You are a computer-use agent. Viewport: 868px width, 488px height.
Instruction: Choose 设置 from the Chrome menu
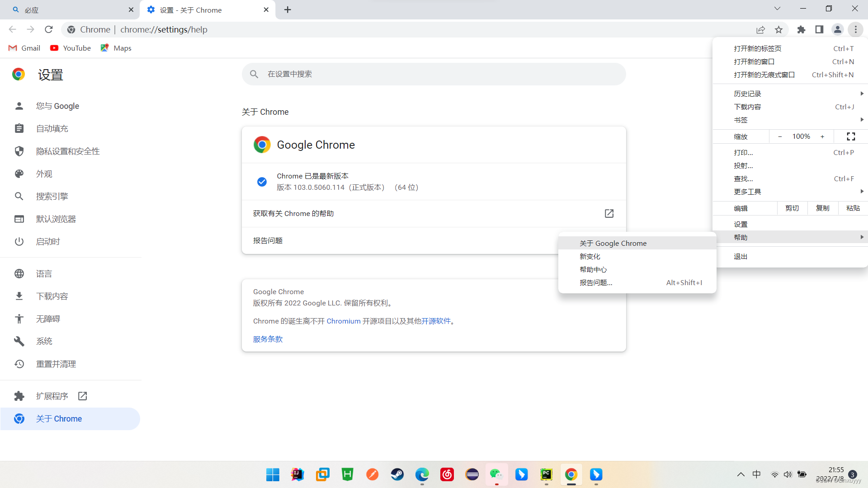(790, 225)
